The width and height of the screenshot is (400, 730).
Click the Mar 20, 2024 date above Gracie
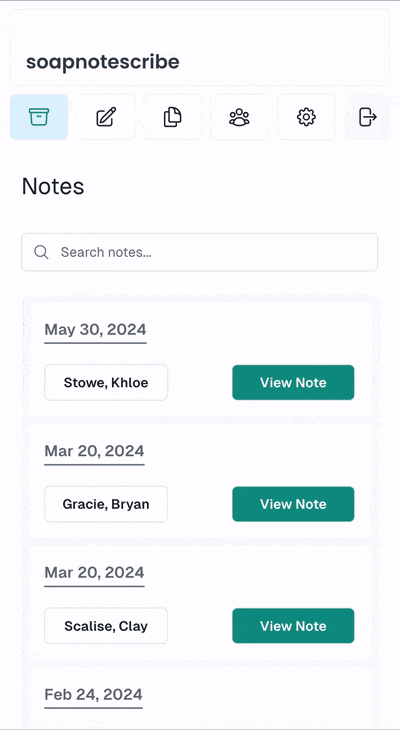tap(95, 451)
